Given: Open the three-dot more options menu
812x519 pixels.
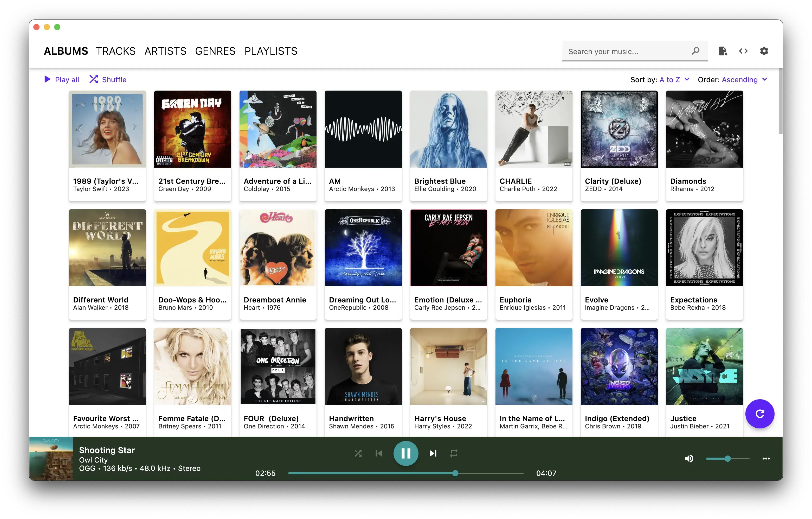Looking at the screenshot, I should tap(766, 459).
